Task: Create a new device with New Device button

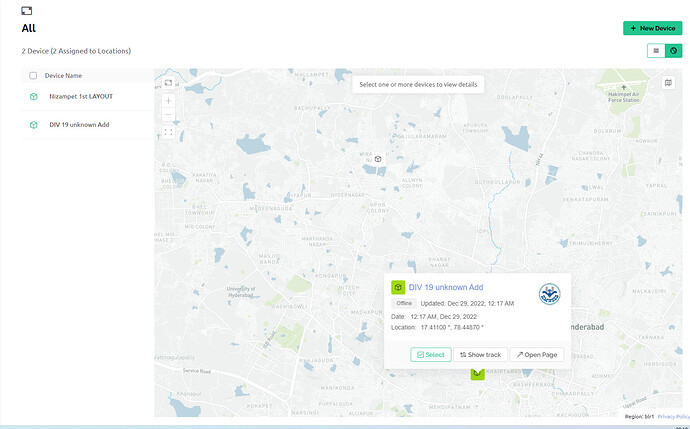Action: pyautogui.click(x=653, y=28)
